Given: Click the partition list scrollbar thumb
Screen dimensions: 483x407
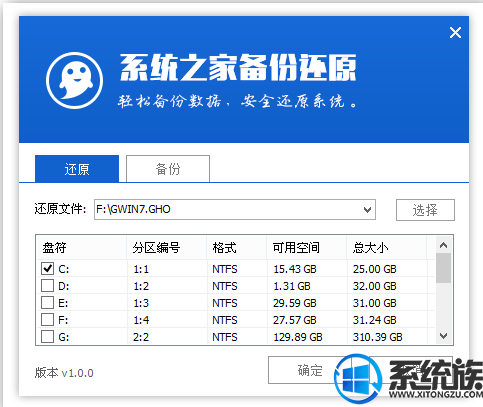Looking at the screenshot, I should click(443, 268).
